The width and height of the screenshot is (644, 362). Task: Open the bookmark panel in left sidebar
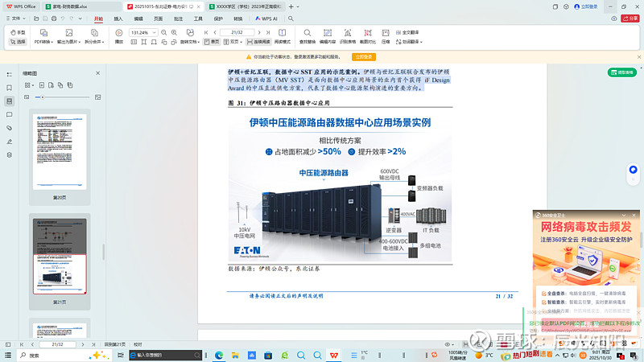click(x=9, y=88)
